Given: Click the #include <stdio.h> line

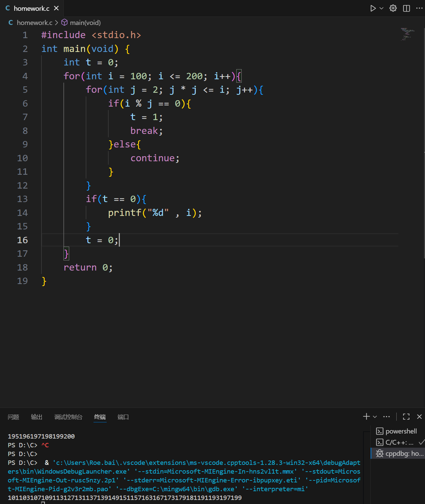Looking at the screenshot, I should (91, 35).
